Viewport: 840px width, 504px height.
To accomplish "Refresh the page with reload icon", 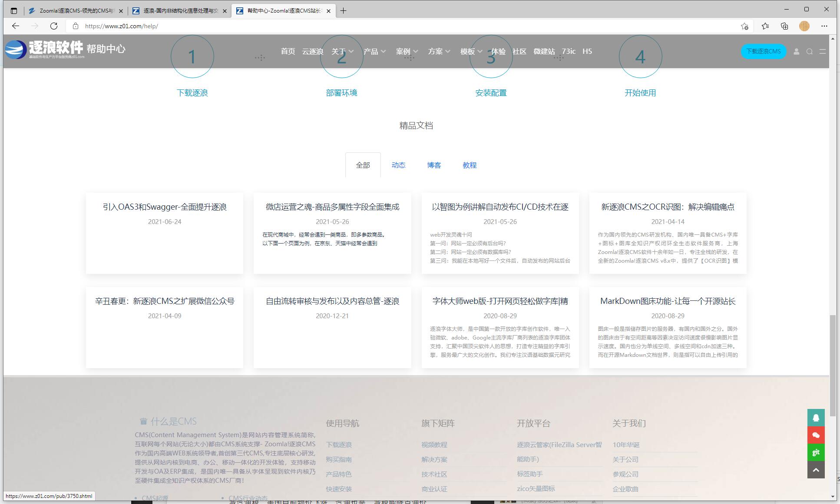I will tap(54, 26).
